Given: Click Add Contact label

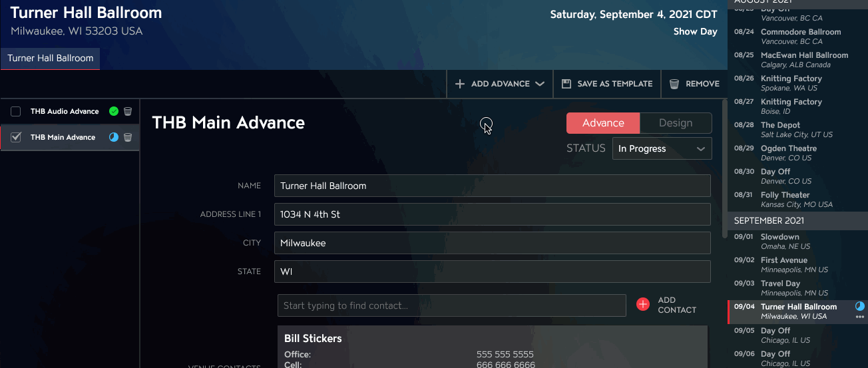Looking at the screenshot, I should pos(677,305).
